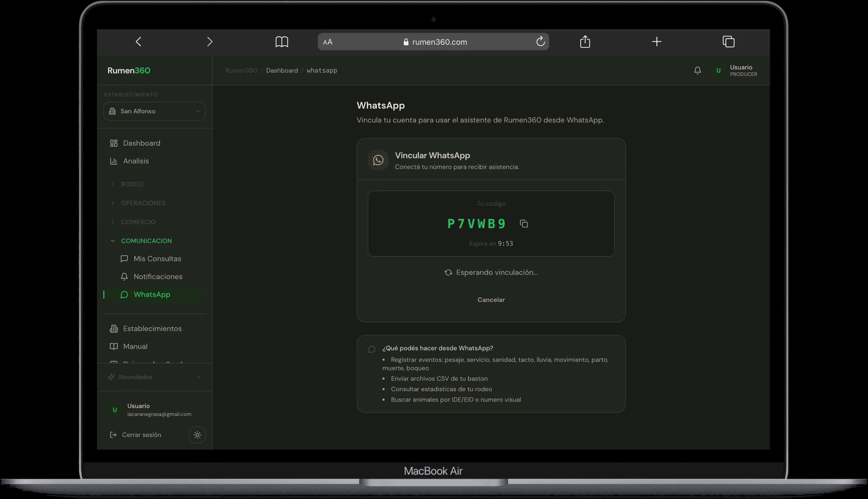Click the Manual book icon
This screenshot has width=868, height=499.
[x=114, y=347]
